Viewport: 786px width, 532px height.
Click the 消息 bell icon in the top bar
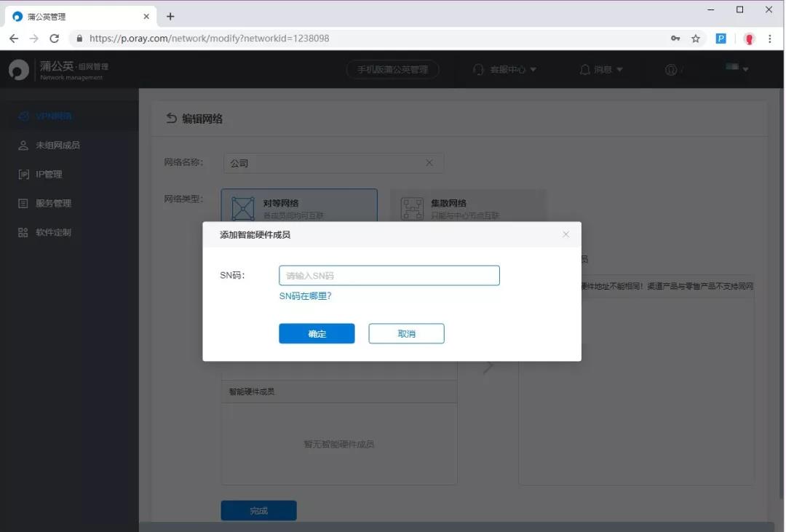pos(585,69)
